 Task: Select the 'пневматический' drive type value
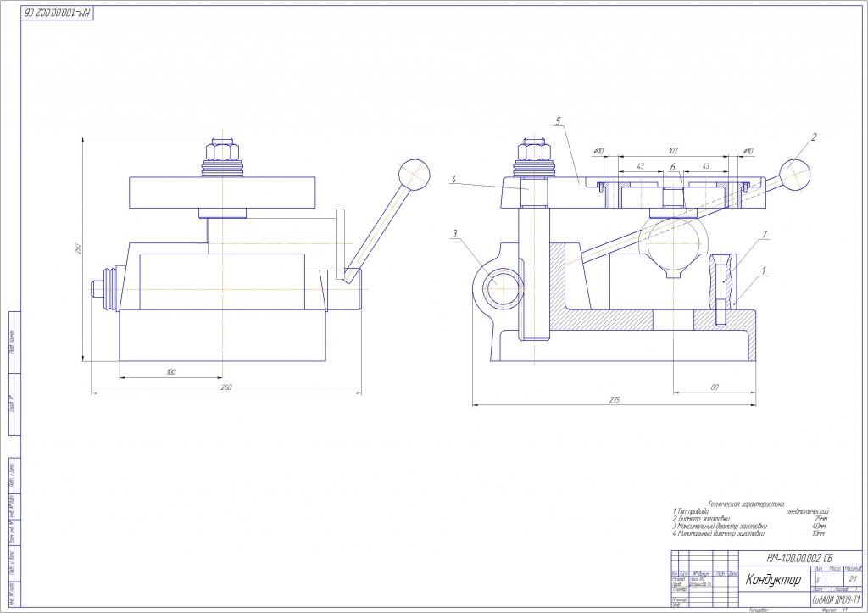[807, 511]
